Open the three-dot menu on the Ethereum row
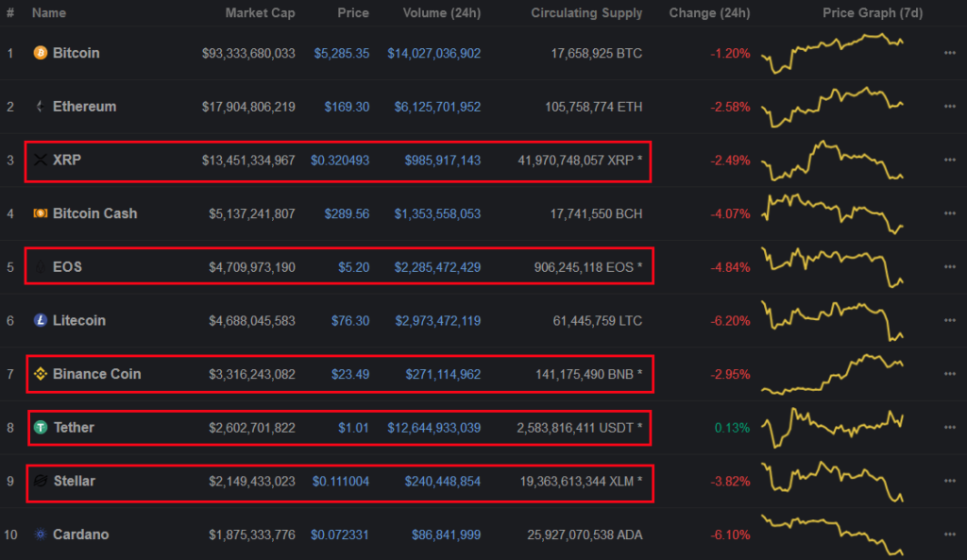967x560 pixels. pos(950,107)
